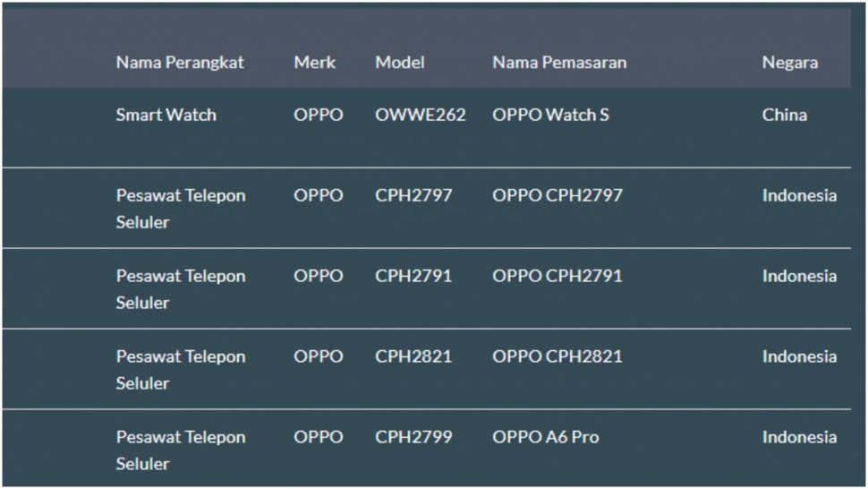Click model cell CPH2791

click(413, 276)
